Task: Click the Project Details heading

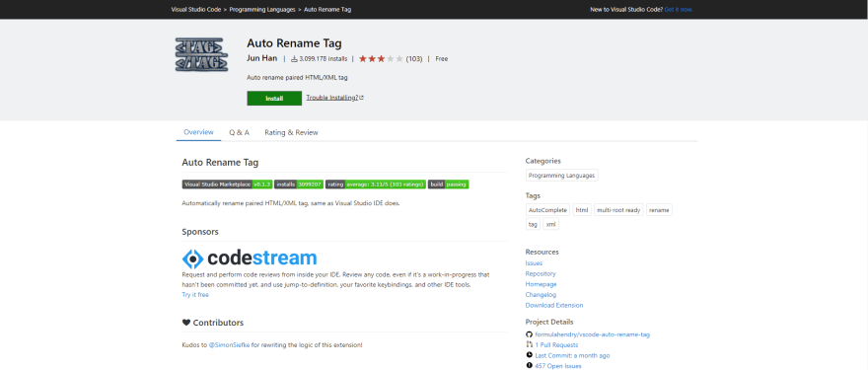Action: pyautogui.click(x=549, y=322)
